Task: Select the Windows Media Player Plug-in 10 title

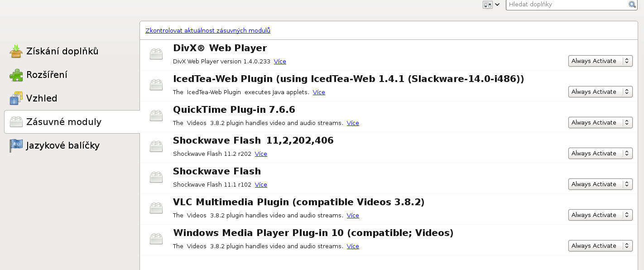Action: click(313, 233)
